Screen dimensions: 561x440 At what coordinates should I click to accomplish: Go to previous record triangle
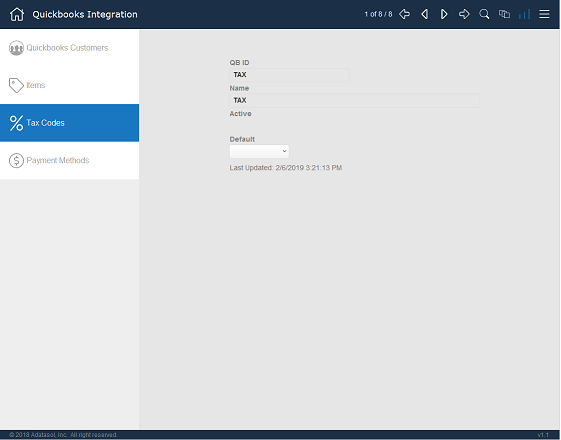click(425, 14)
